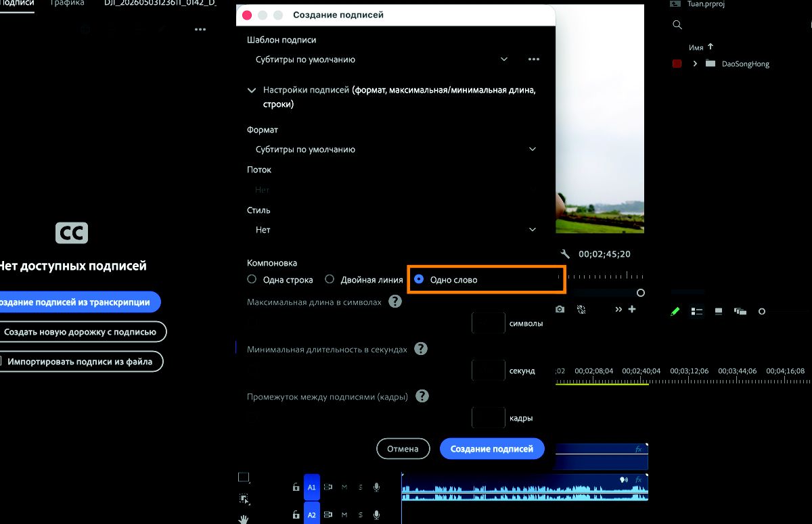Switch to the "Графика" tab

67,3
